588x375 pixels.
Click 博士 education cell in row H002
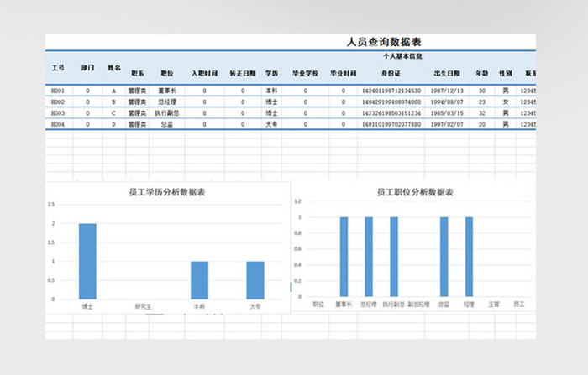271,102
